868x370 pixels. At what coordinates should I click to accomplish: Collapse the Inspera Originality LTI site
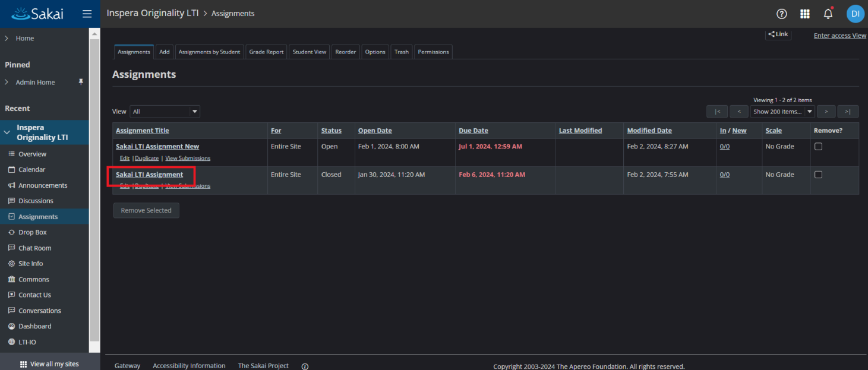coord(7,132)
